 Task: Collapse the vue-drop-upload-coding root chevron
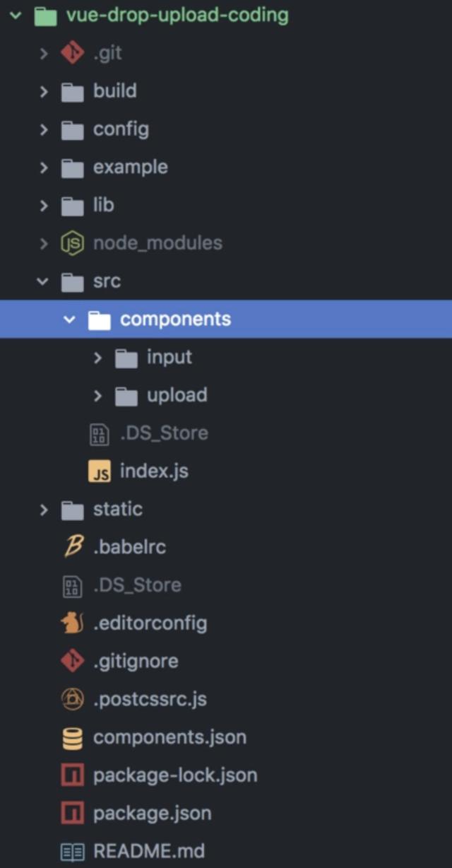(x=15, y=15)
